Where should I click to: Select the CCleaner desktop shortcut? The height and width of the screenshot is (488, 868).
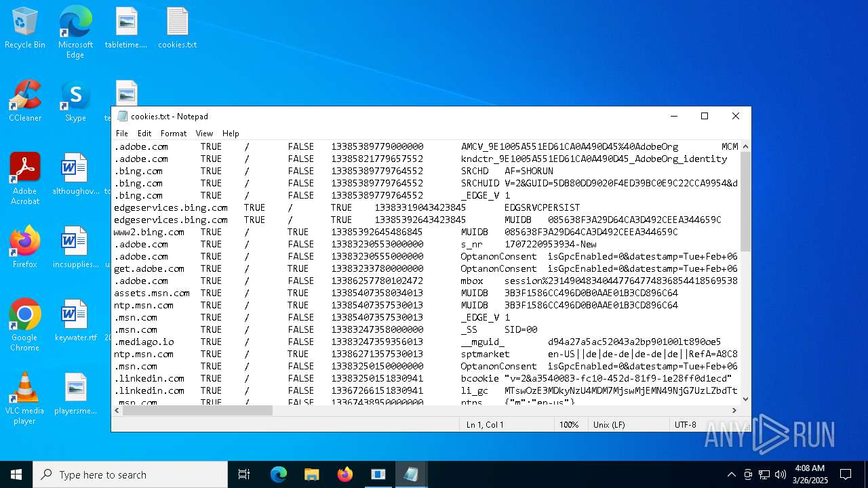coord(25,101)
